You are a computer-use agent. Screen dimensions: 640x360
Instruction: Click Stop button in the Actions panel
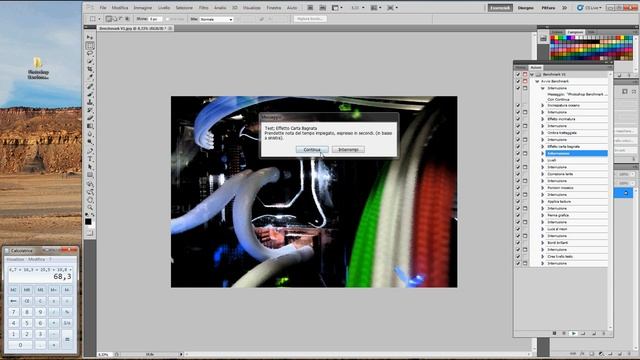(554, 333)
